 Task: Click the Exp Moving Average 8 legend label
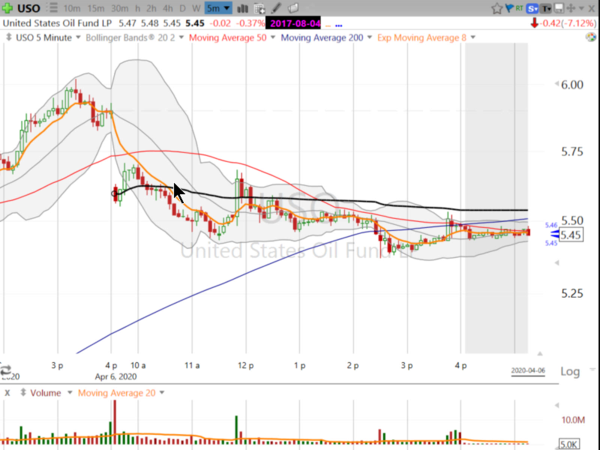pyautogui.click(x=422, y=38)
